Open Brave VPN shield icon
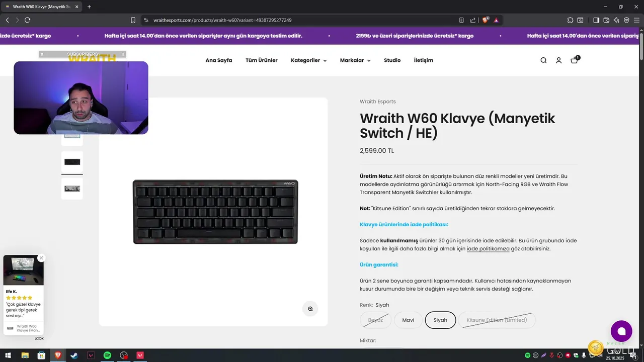The width and height of the screenshot is (644, 362). tap(626, 20)
